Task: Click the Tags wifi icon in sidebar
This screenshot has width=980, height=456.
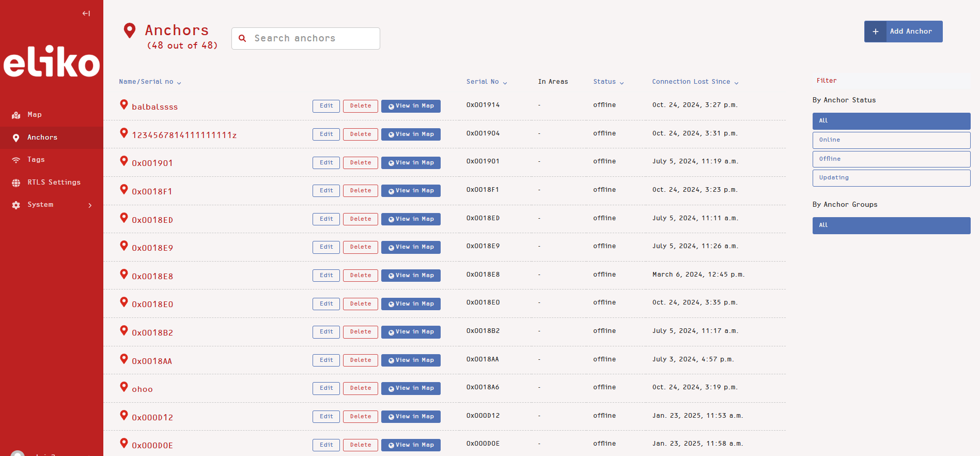Action: tap(16, 160)
